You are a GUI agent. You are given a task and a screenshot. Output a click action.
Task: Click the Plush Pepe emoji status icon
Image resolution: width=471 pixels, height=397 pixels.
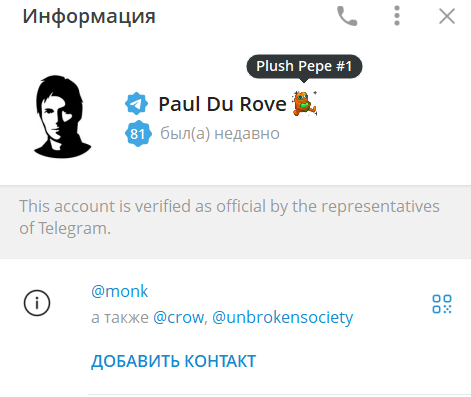304,103
